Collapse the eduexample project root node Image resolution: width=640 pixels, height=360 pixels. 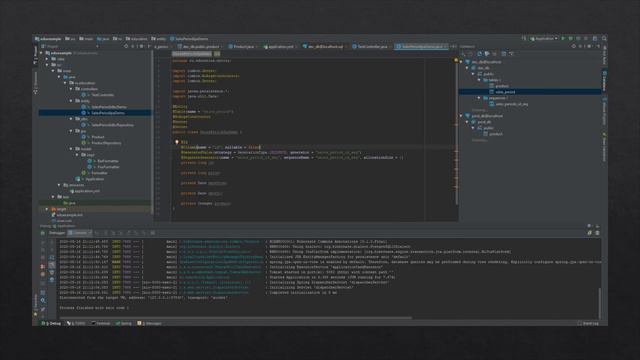[x=41, y=53]
